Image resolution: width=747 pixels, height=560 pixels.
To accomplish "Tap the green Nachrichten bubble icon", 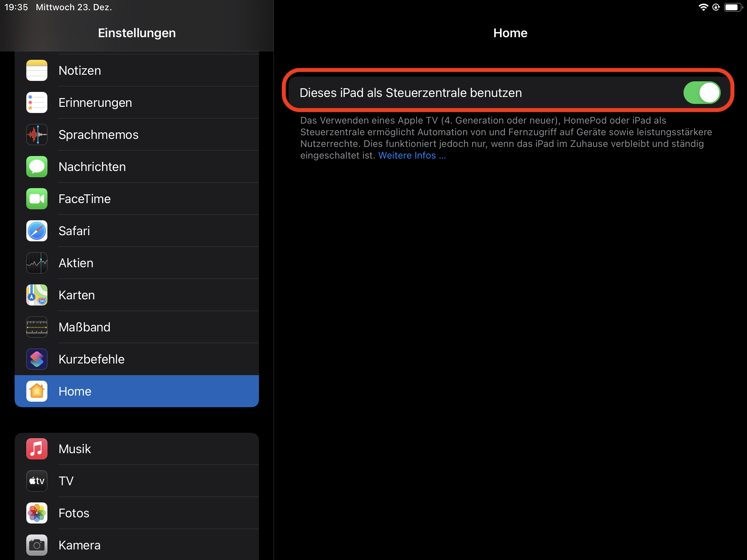I will (x=37, y=167).
